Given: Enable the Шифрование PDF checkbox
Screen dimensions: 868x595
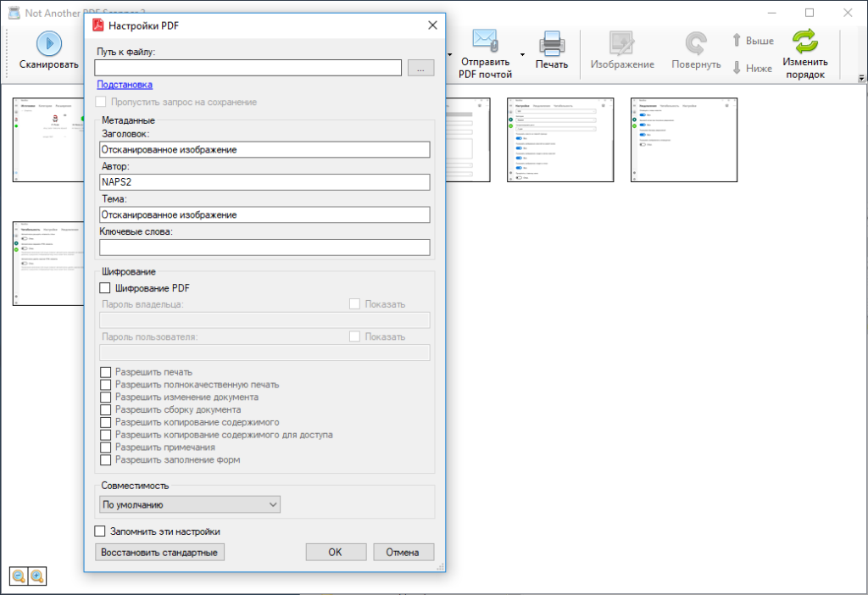Looking at the screenshot, I should 106,289.
